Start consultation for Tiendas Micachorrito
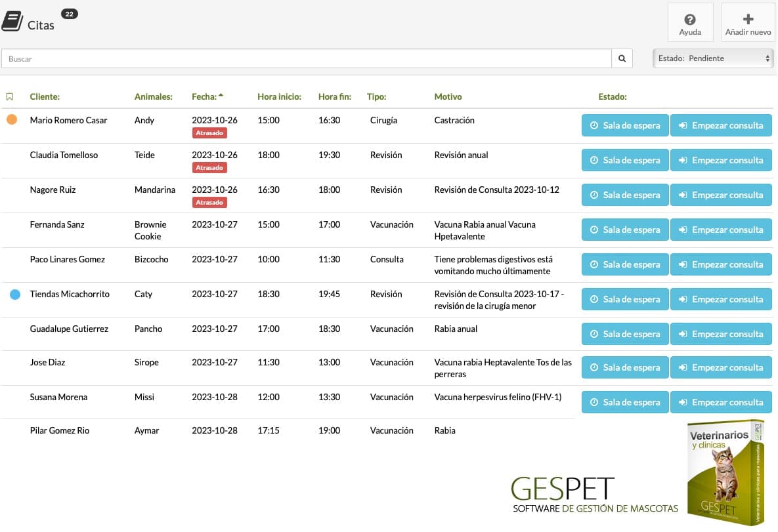778x532 pixels. 721,299
